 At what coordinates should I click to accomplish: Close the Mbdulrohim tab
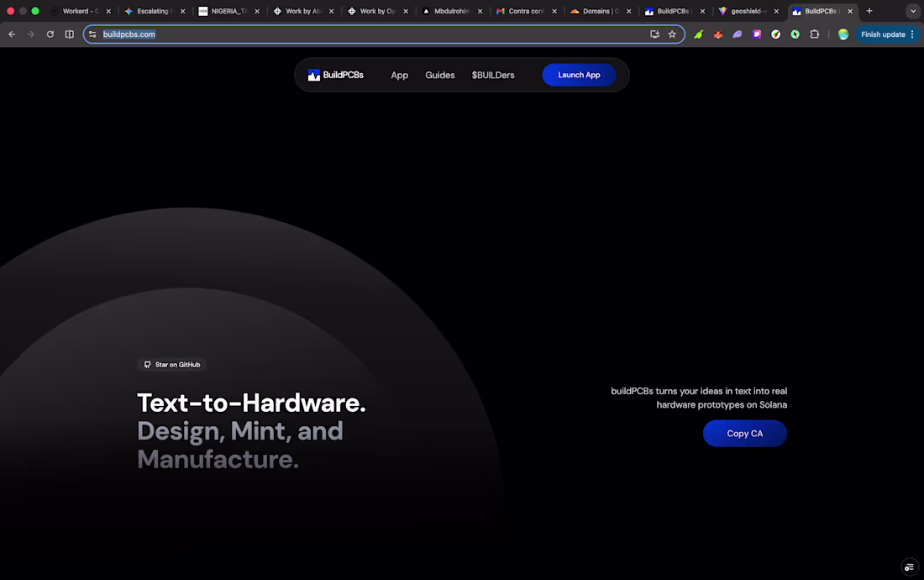(x=480, y=11)
